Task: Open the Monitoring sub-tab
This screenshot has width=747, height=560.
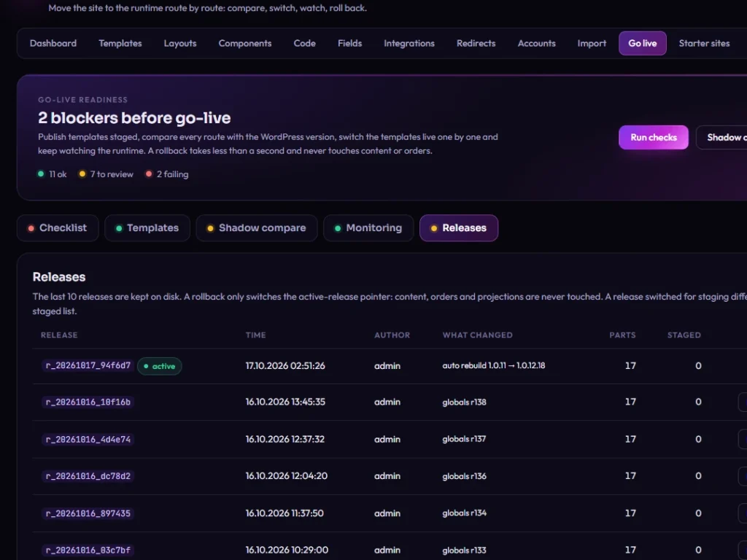Action: tap(368, 228)
